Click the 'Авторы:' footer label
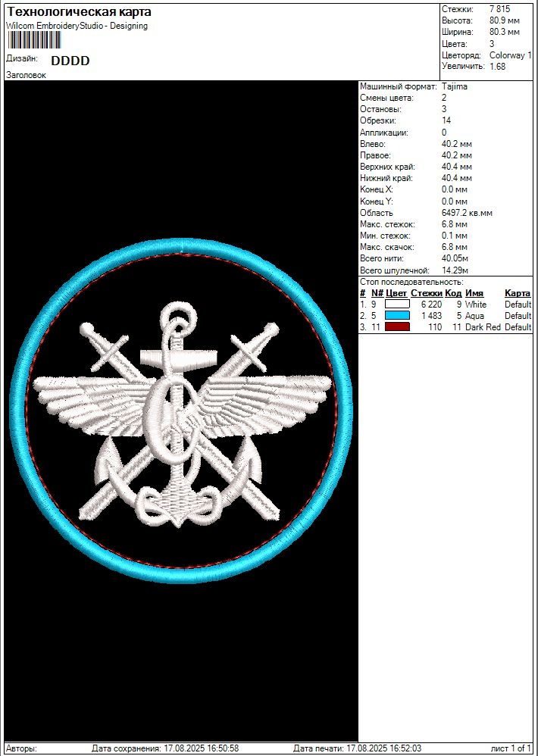Screen dimensions: 538x756 click(x=21, y=748)
